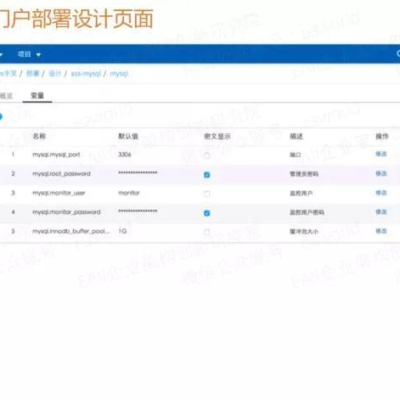The width and height of the screenshot is (400, 400).
Task: Open the 项目 dropdown in the blue navbar
Action: pos(29,54)
